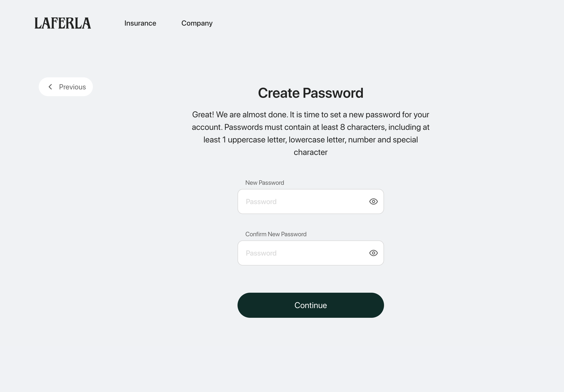The width and height of the screenshot is (564, 392).
Task: Click the LAFERLA logo
Action: (x=63, y=23)
